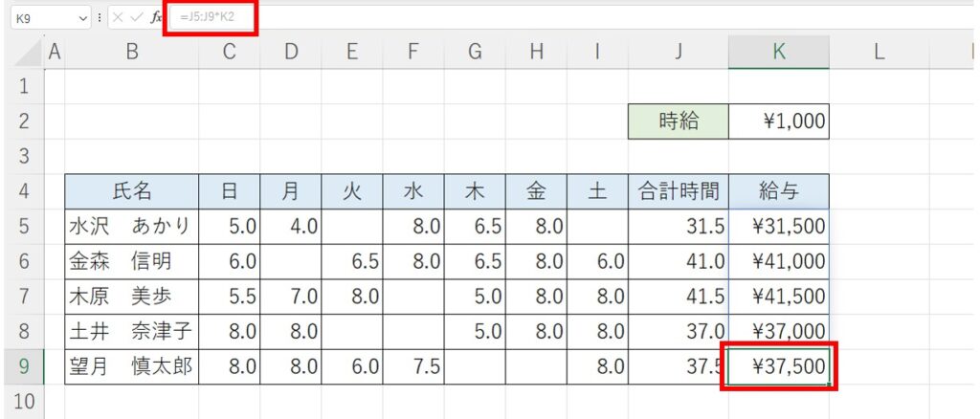This screenshot has width=980, height=419.
Task: Select column J header
Action: coord(679,53)
